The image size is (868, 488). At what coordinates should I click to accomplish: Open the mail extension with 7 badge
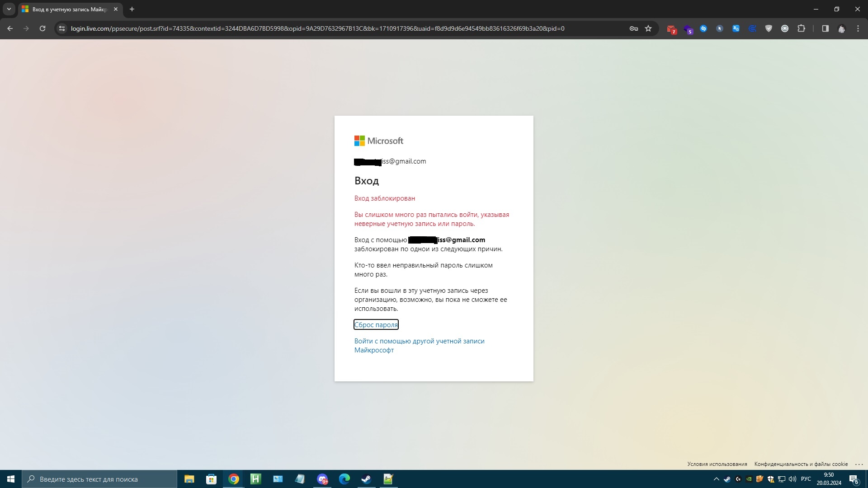671,29
